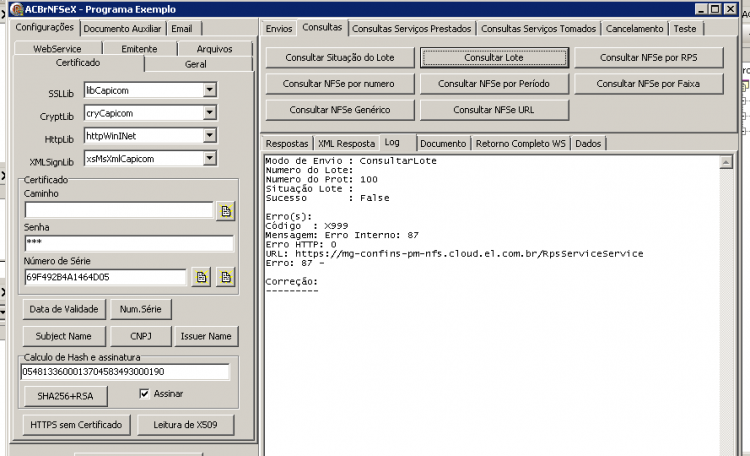Image resolution: width=750 pixels, height=456 pixels.
Task: Click the first icon next to Número de Série
Action: pyautogui.click(x=201, y=277)
